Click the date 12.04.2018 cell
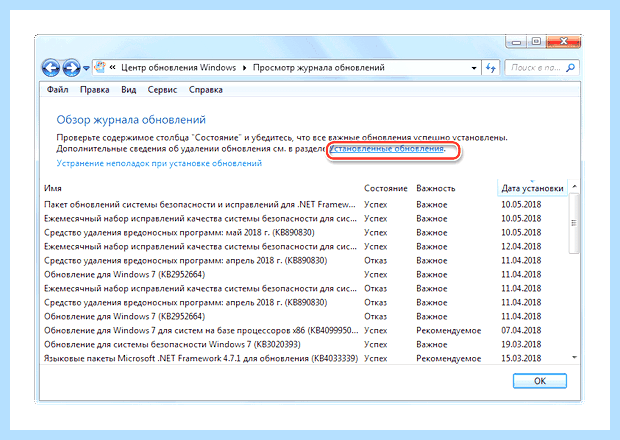 [x=521, y=246]
